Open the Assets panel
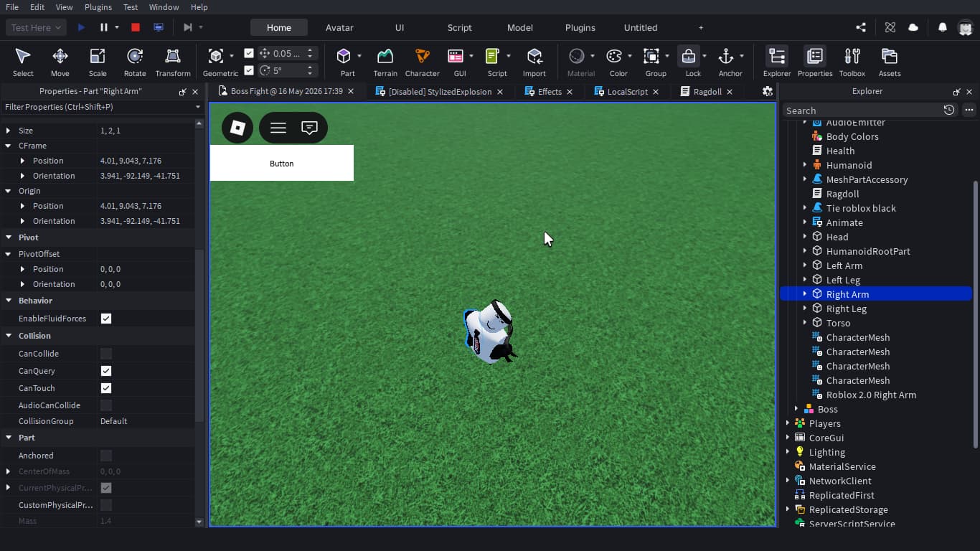The height and width of the screenshot is (551, 980). click(890, 62)
